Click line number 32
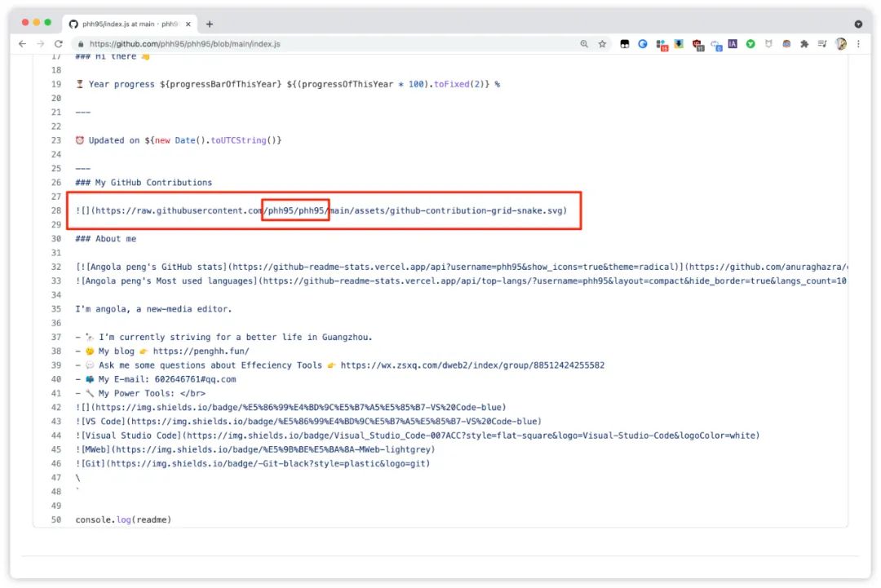 click(56, 267)
